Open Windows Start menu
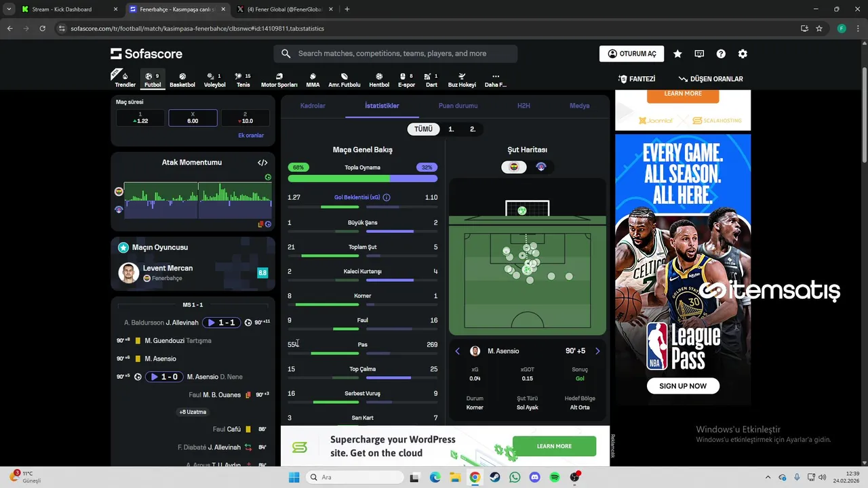Image resolution: width=868 pixels, height=488 pixels. click(294, 477)
